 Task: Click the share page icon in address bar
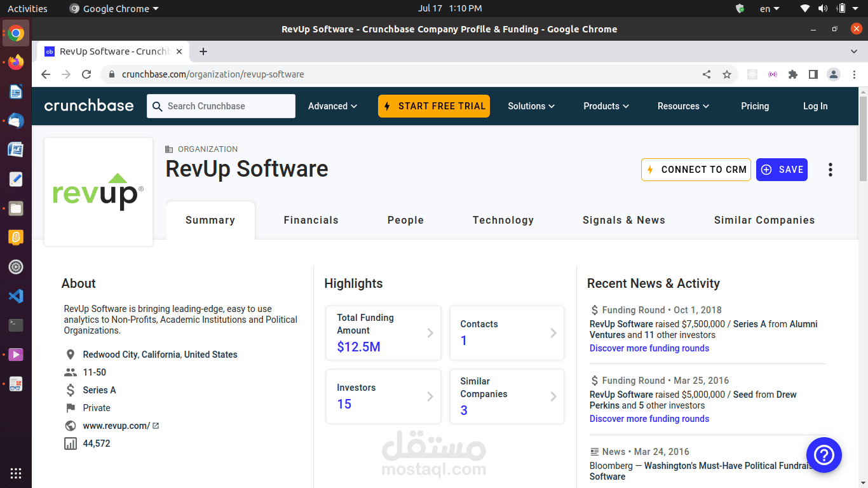(x=707, y=74)
